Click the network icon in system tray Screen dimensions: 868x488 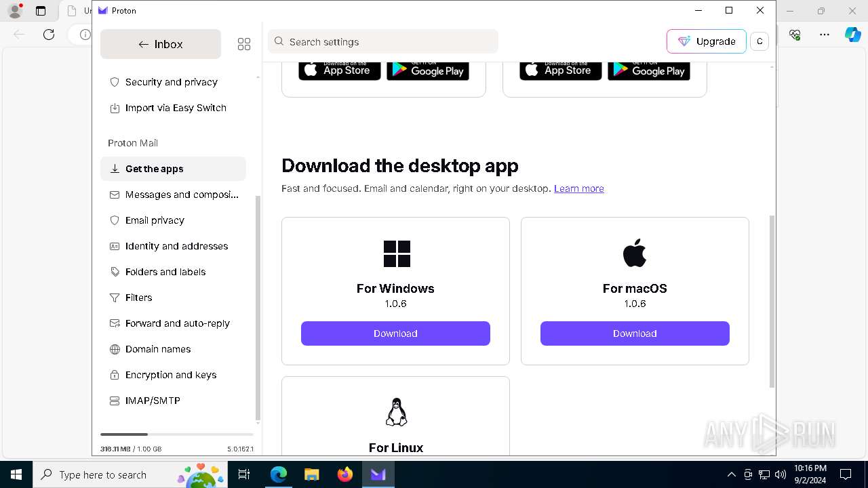pyautogui.click(x=764, y=474)
